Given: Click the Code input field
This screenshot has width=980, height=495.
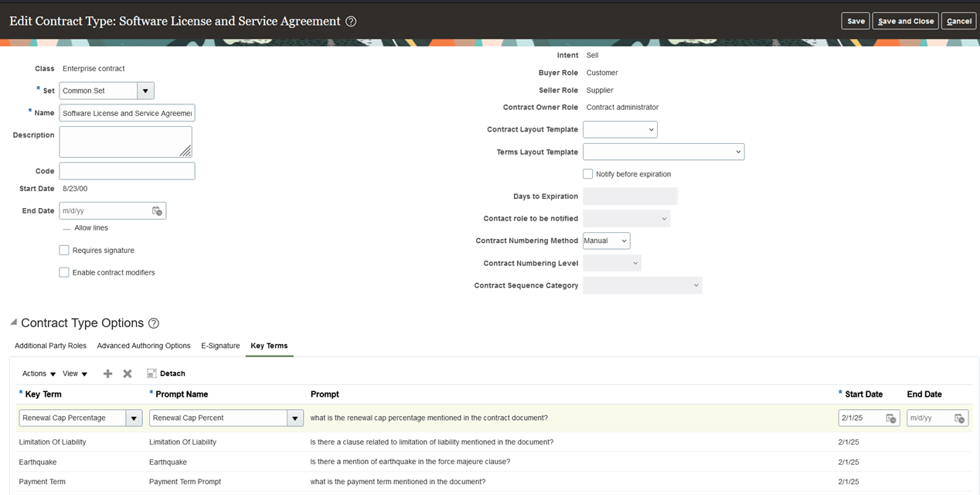Looking at the screenshot, I should [x=127, y=171].
